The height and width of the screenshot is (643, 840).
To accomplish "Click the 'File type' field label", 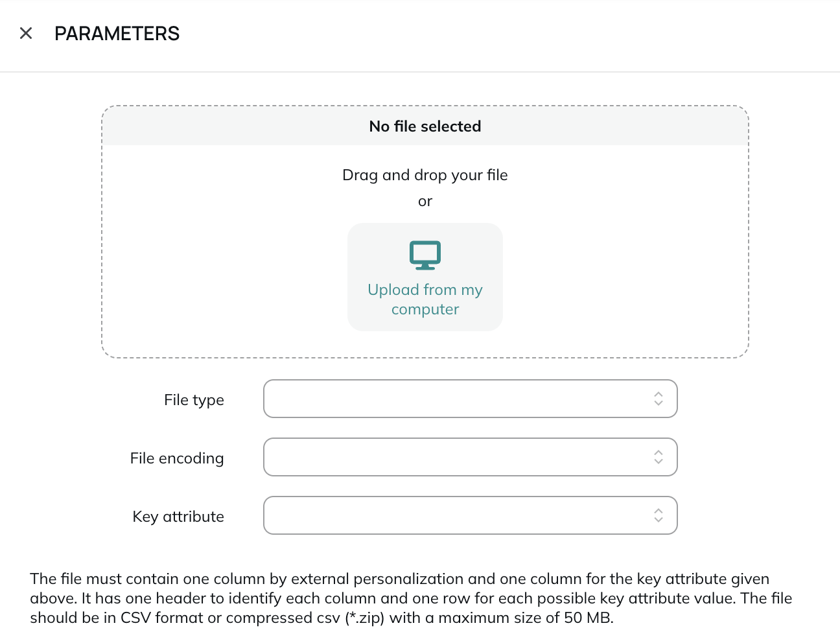I will coord(194,400).
